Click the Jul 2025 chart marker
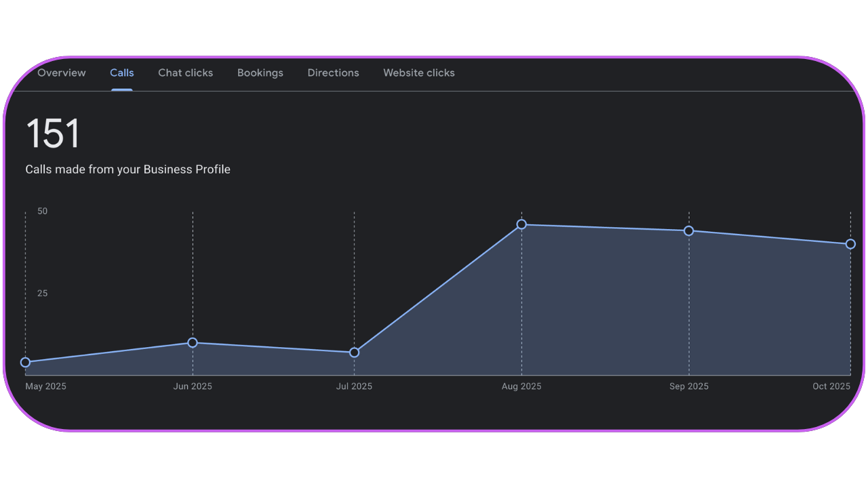 click(354, 352)
